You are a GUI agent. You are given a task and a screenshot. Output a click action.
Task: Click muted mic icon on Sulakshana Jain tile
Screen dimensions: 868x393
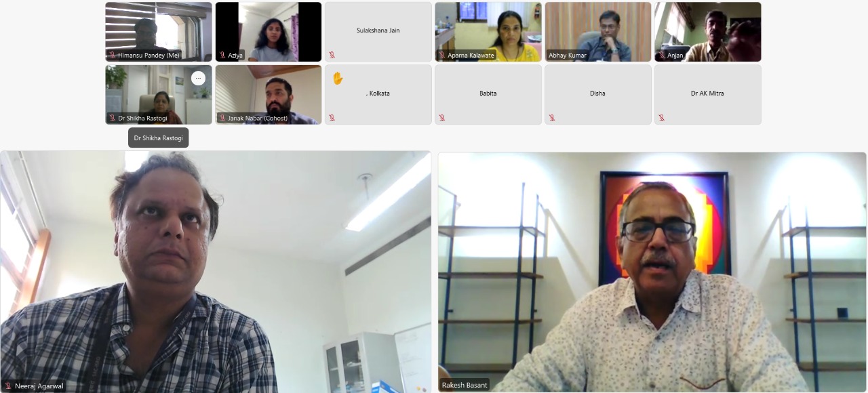click(332, 55)
